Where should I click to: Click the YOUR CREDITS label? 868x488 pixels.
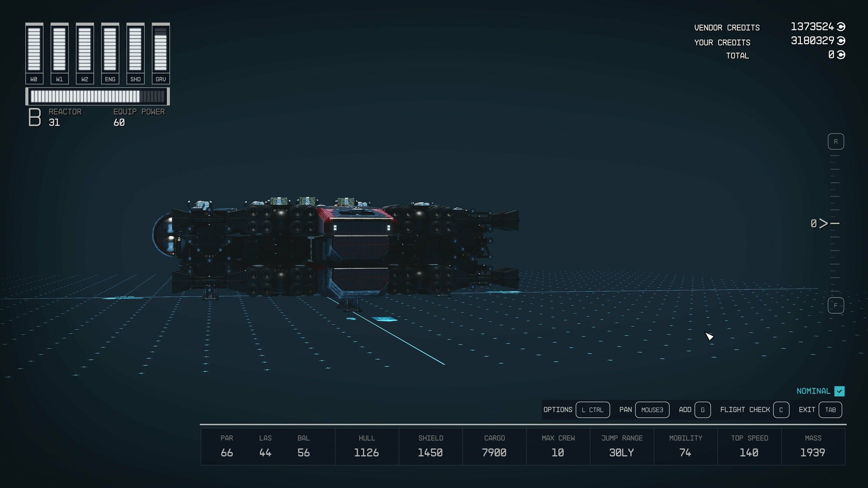coord(722,42)
